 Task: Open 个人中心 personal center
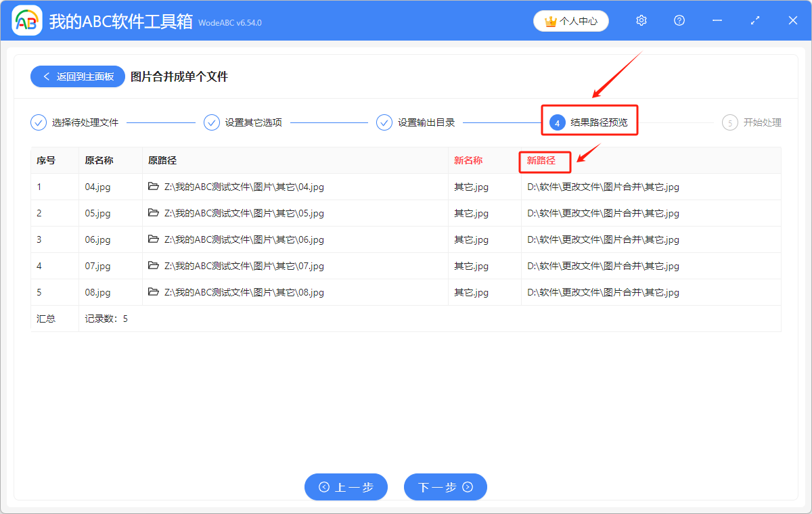click(571, 21)
